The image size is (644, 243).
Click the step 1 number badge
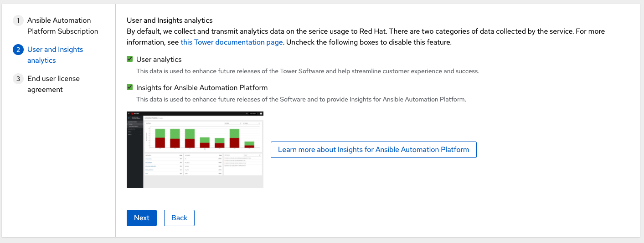click(x=18, y=20)
